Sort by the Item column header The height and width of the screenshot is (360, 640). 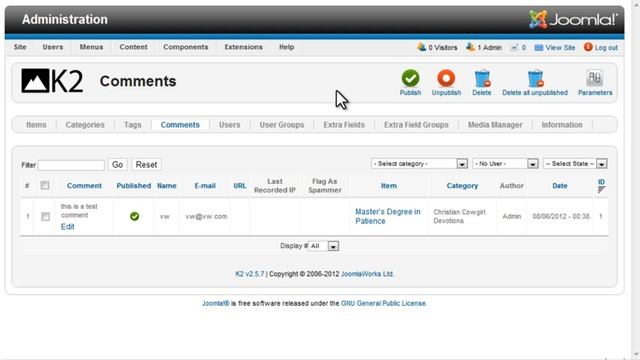tap(389, 186)
